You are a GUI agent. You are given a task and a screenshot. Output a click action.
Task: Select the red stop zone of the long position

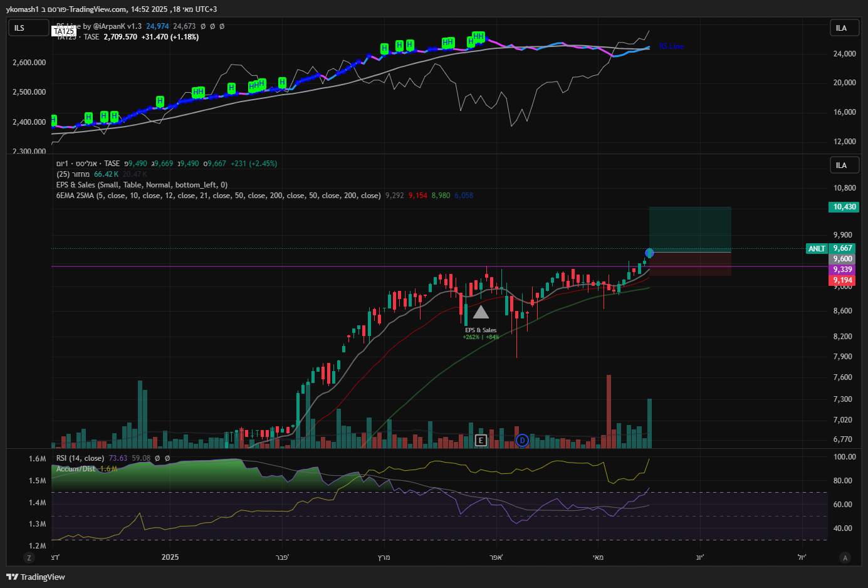coord(690,264)
